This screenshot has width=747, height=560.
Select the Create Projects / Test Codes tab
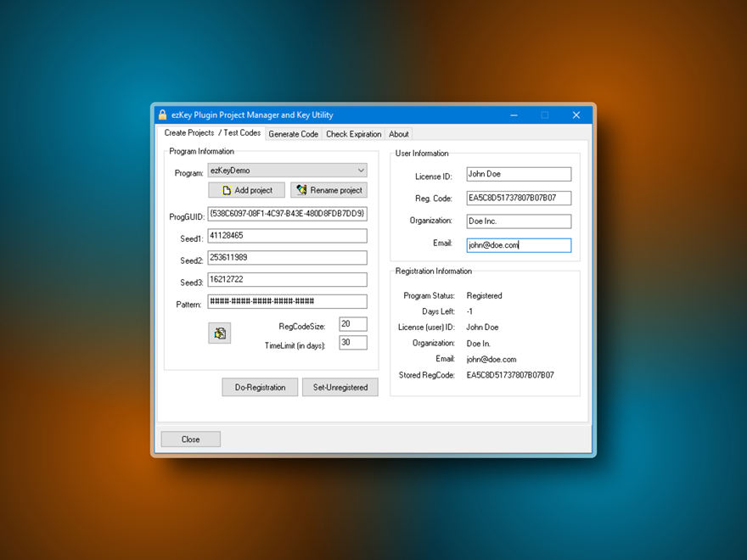(212, 133)
